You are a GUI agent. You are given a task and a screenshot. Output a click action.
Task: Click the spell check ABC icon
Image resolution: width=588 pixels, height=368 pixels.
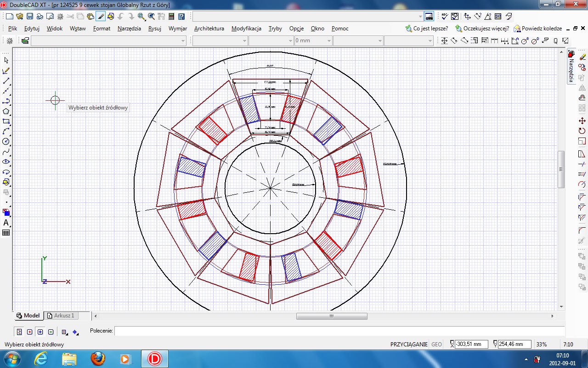(x=444, y=17)
